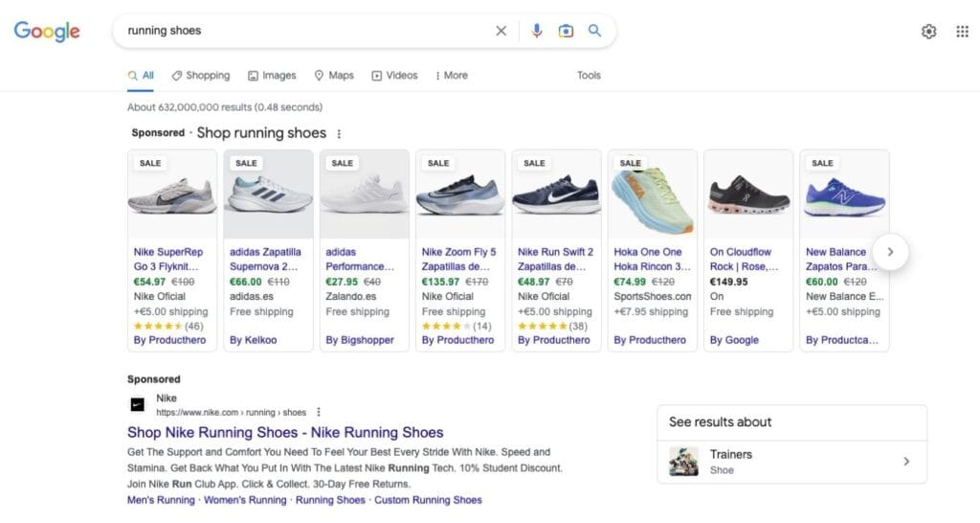The image size is (980, 523).
Task: Open the More search options menu
Action: tap(452, 76)
